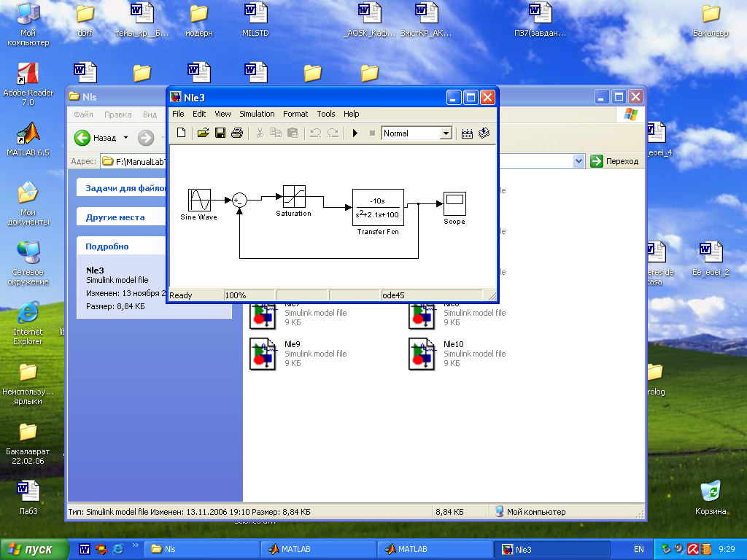This screenshot has width=747, height=560.
Task: Expand the Normal simulation mode dropdown
Action: (446, 133)
